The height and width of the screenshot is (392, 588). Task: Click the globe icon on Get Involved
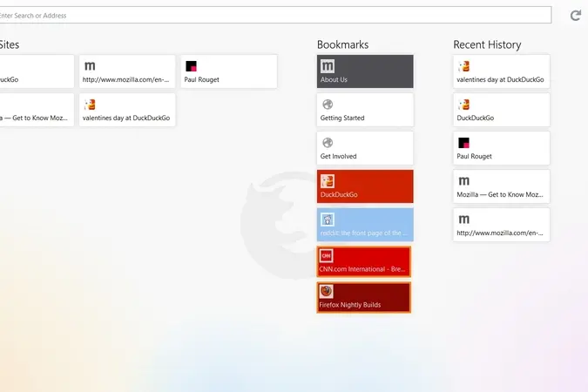coord(328,143)
